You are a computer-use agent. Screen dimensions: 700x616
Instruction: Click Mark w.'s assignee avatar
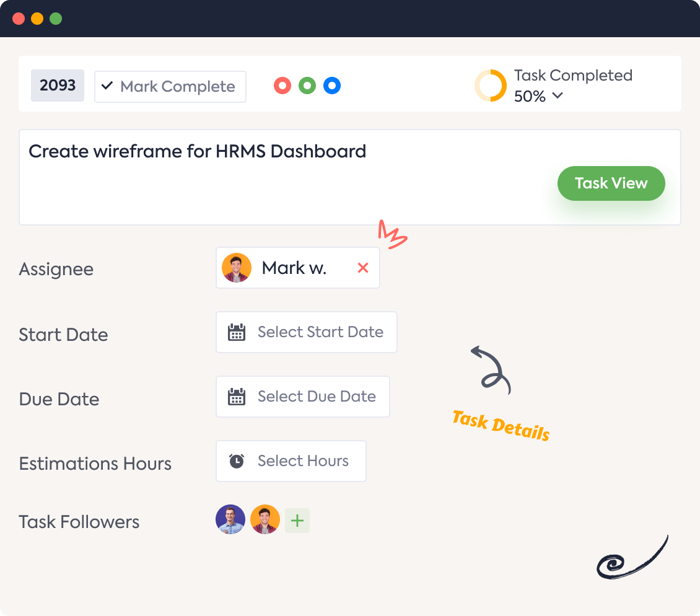(x=236, y=267)
